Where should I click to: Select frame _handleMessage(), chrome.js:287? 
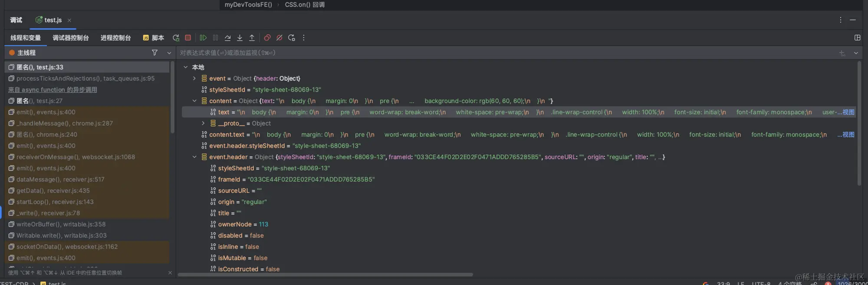(x=87, y=123)
